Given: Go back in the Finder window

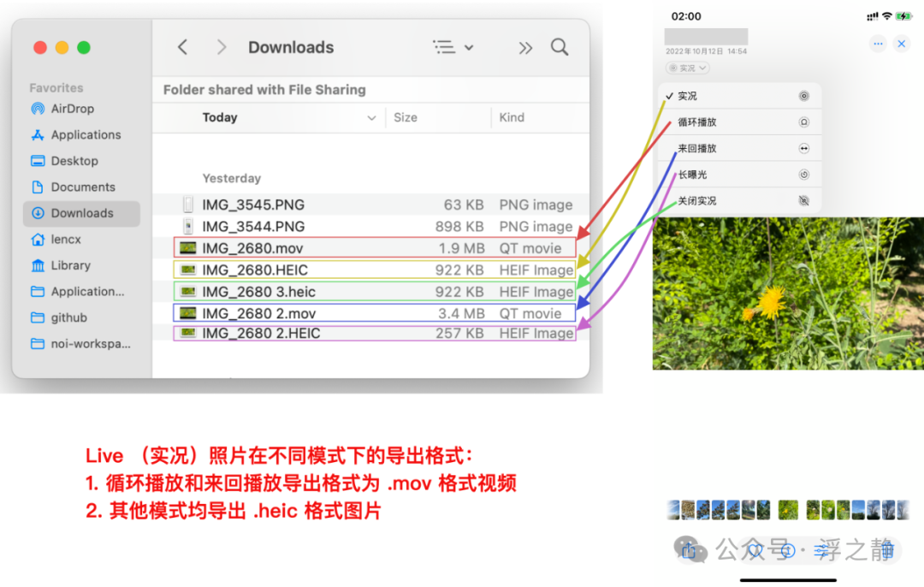Looking at the screenshot, I should point(183,47).
